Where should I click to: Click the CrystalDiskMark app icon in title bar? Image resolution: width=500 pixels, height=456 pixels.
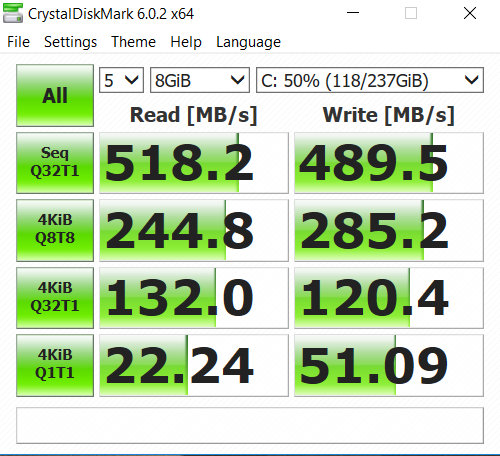tap(13, 13)
